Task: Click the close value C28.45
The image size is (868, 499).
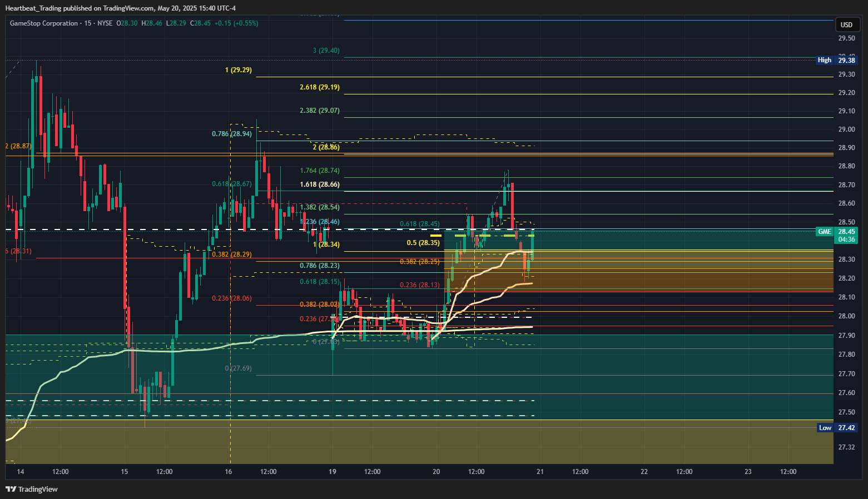Action: tap(200, 23)
